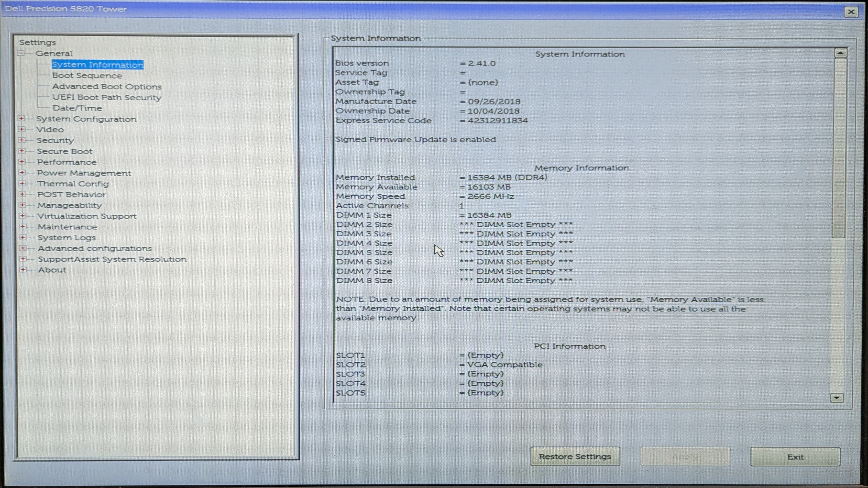Expand the Power Management node
The height and width of the screenshot is (488, 868).
pos(22,172)
